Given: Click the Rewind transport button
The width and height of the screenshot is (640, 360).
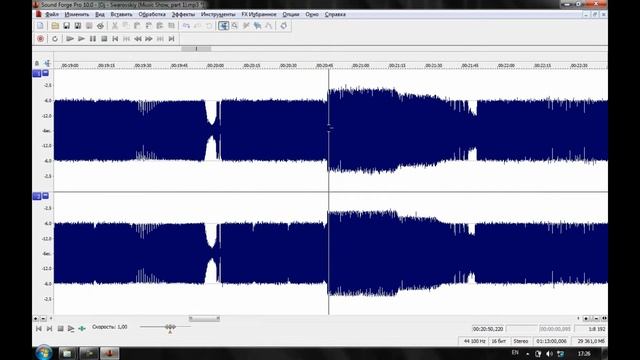Looking at the screenshot, I should [138, 39].
